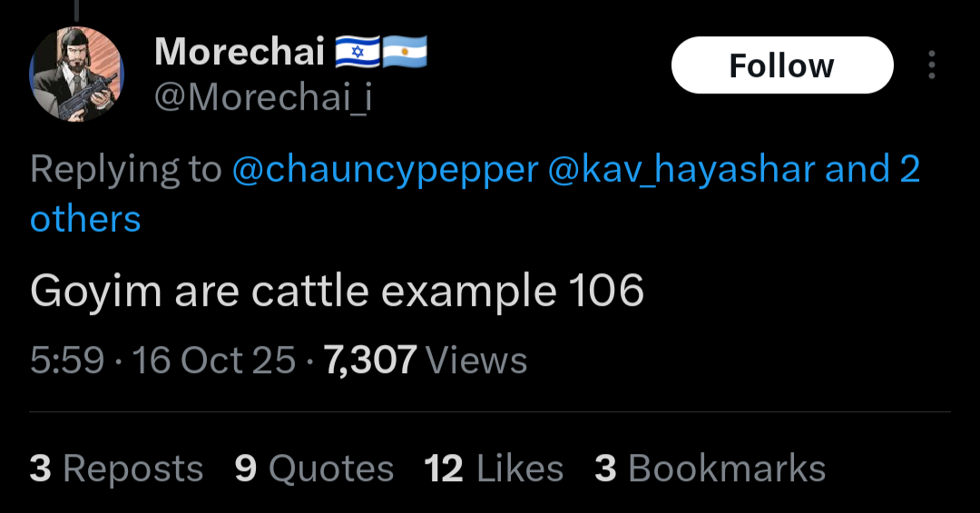Follow the Morechai account
This screenshot has width=980, height=513.
pyautogui.click(x=782, y=65)
